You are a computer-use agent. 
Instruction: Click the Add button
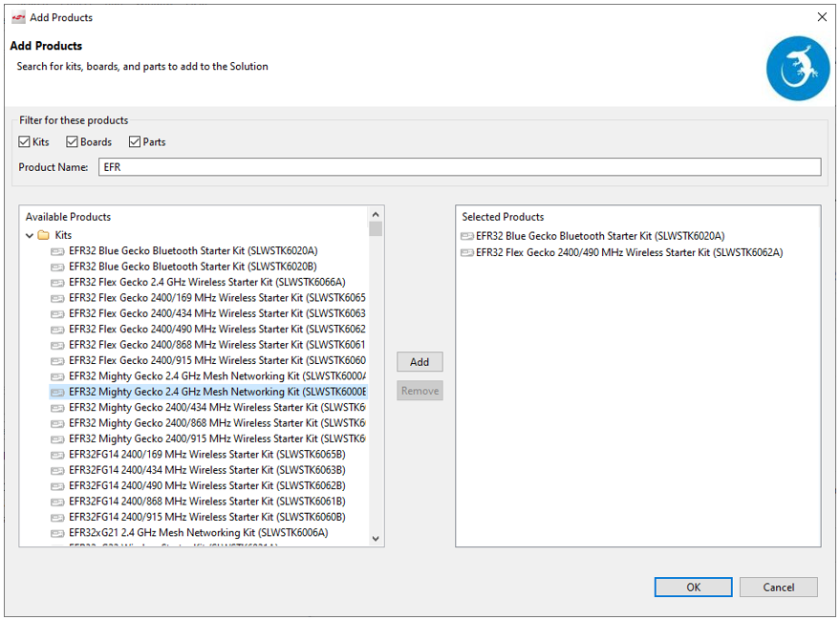click(420, 362)
